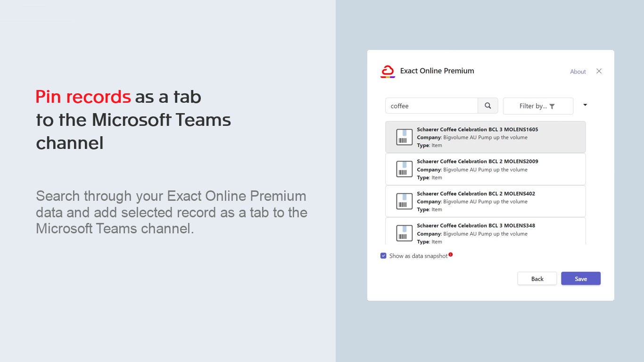Click the red info icon beside data snapshot

[x=451, y=255]
